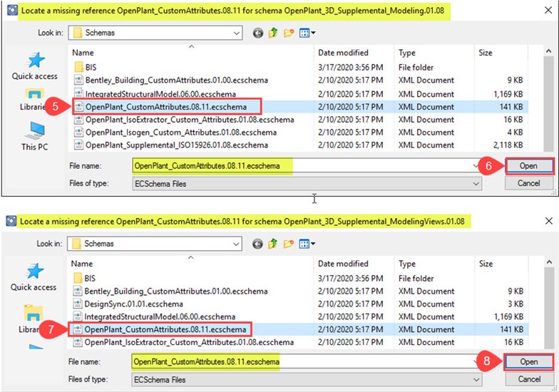Select DesignSync.01.01.ecschema in bottom dialog
The height and width of the screenshot is (392, 559).
tap(133, 304)
